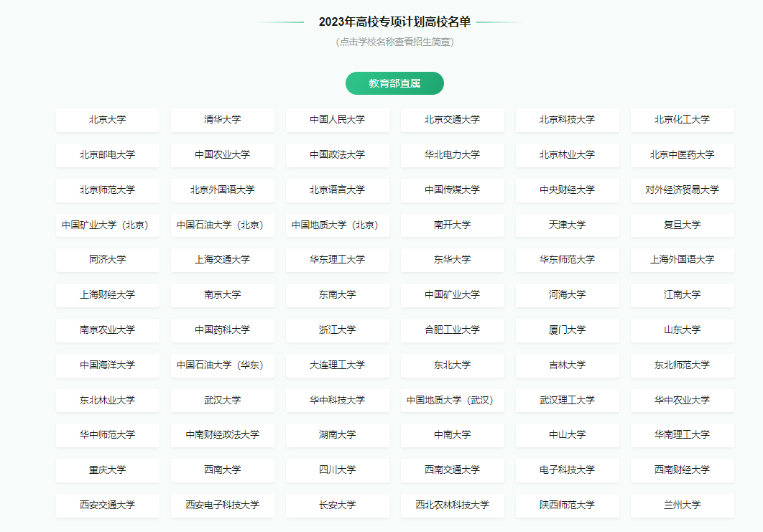This screenshot has height=532, width=763.
Task: Click 天津大学 card
Action: pos(568,225)
